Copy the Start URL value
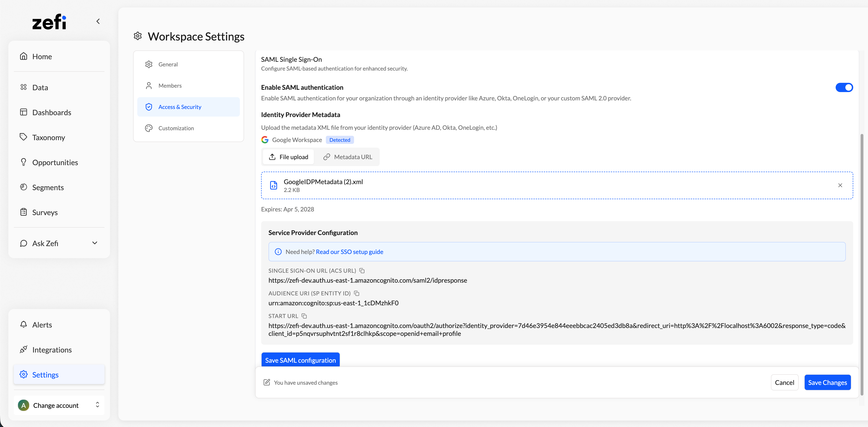The image size is (868, 427). (x=304, y=316)
